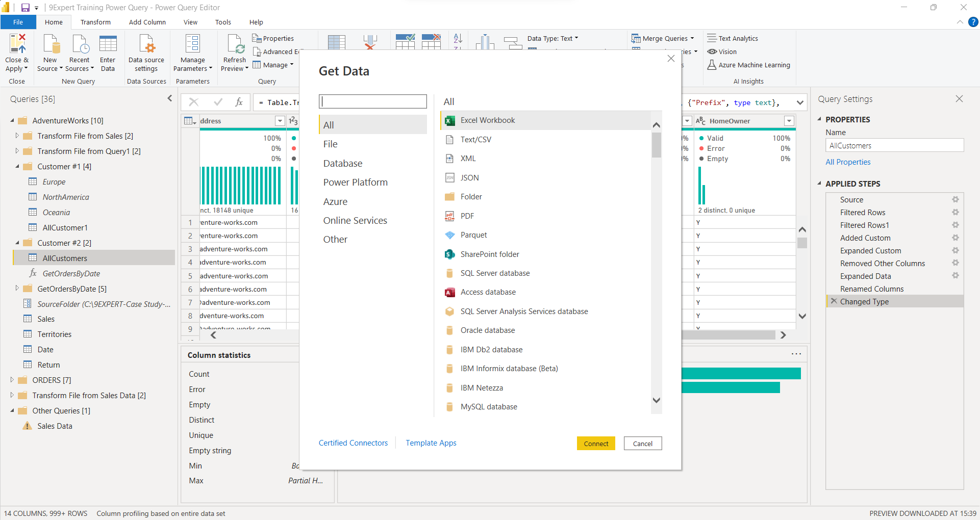Screen dimensions: 980x520
Task: Open the Add Column tab
Action: (147, 22)
